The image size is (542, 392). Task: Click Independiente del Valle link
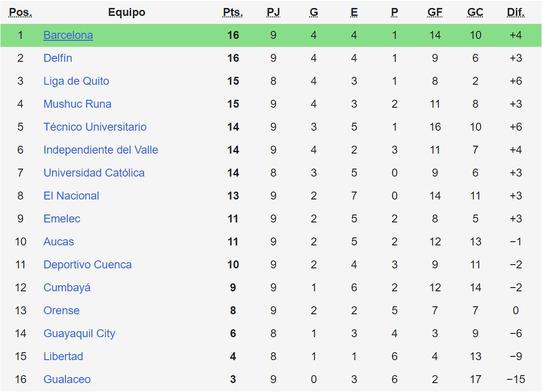pos(100,150)
